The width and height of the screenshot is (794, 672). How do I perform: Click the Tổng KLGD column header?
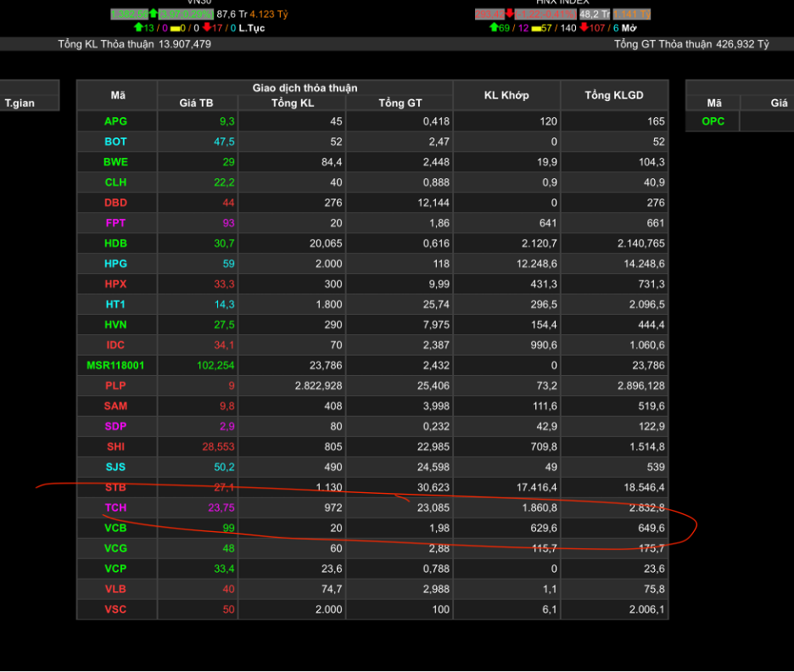tap(614, 95)
